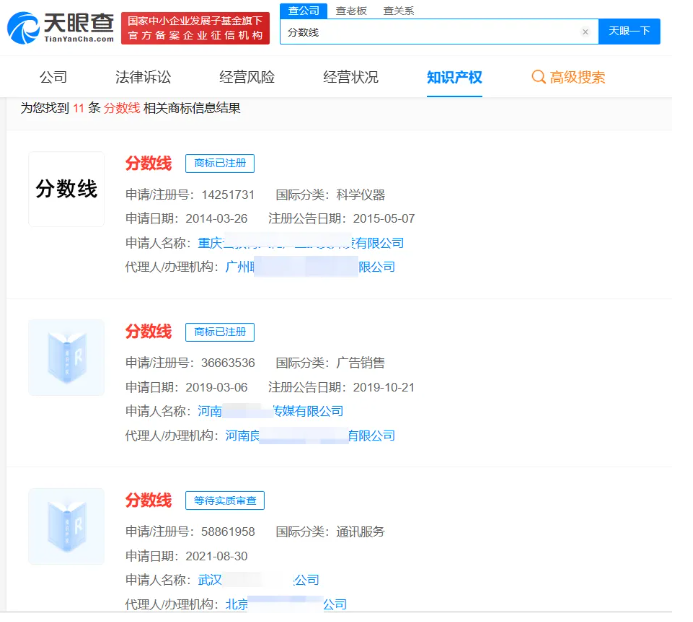Click the result count 11 text
This screenshot has width=693, height=622.
pos(79,108)
